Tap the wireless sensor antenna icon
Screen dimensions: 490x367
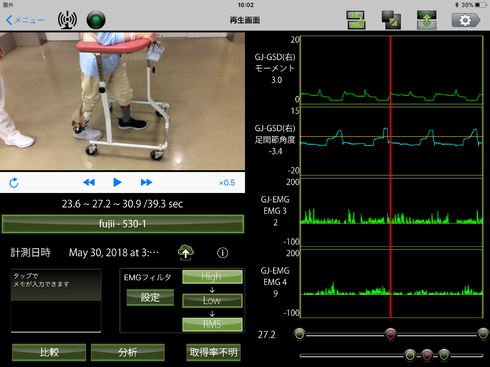[x=67, y=20]
